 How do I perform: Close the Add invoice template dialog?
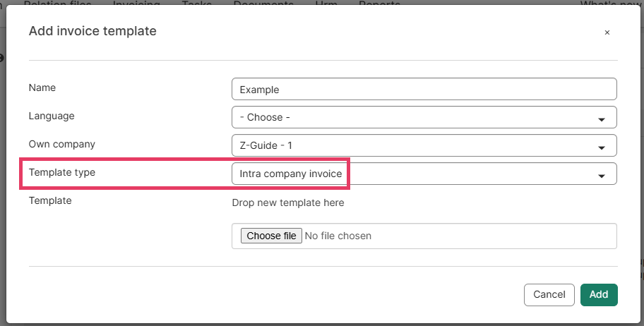[607, 32]
